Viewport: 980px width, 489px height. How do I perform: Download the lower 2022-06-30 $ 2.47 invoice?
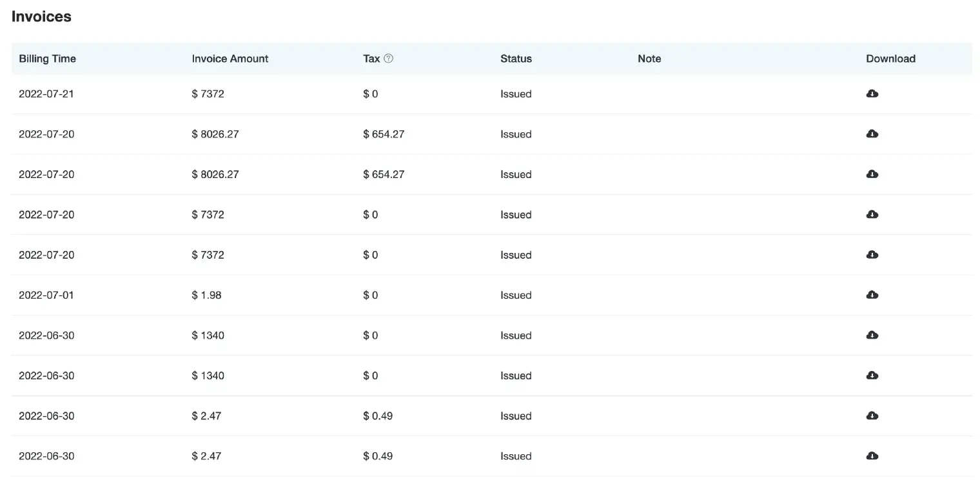(x=872, y=456)
